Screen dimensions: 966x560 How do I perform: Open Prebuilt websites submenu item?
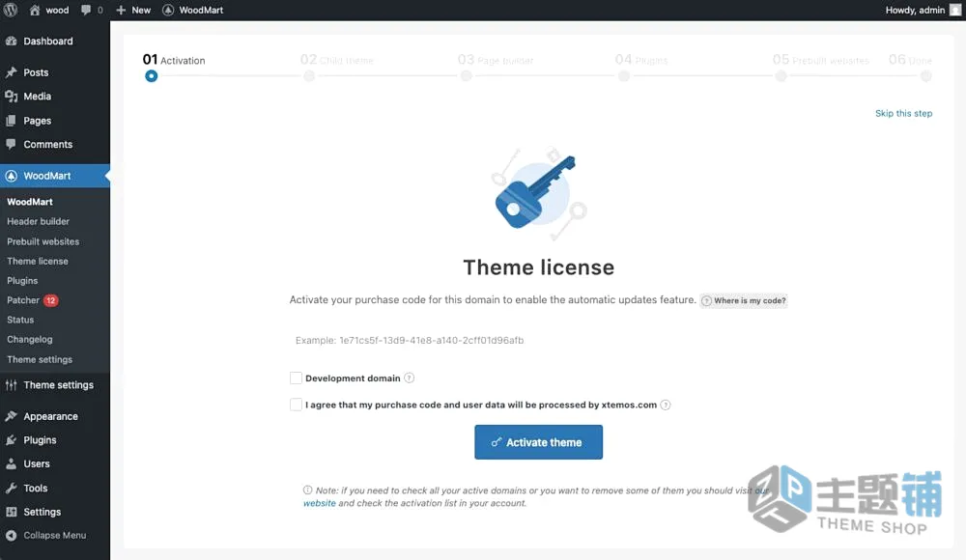(x=43, y=241)
